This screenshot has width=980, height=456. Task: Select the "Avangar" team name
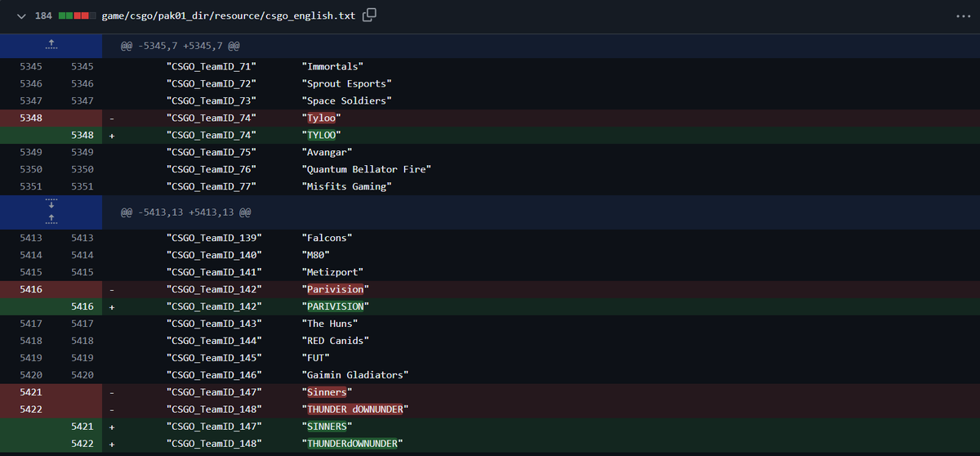pyautogui.click(x=327, y=152)
